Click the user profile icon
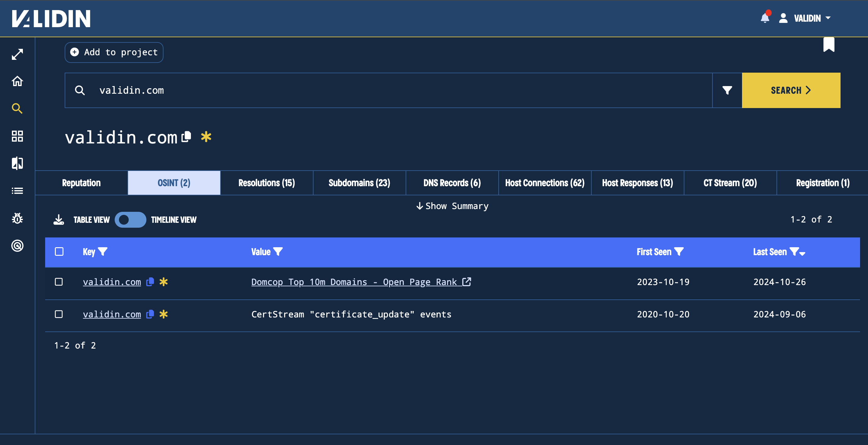The width and height of the screenshot is (868, 445). click(783, 18)
